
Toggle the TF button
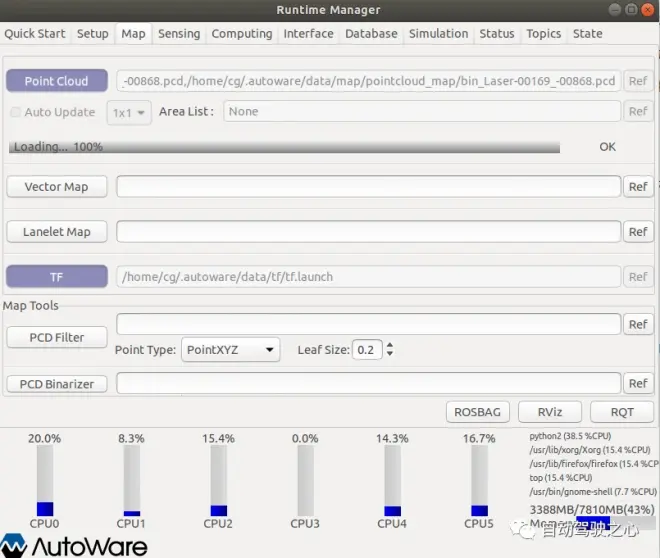(x=57, y=276)
